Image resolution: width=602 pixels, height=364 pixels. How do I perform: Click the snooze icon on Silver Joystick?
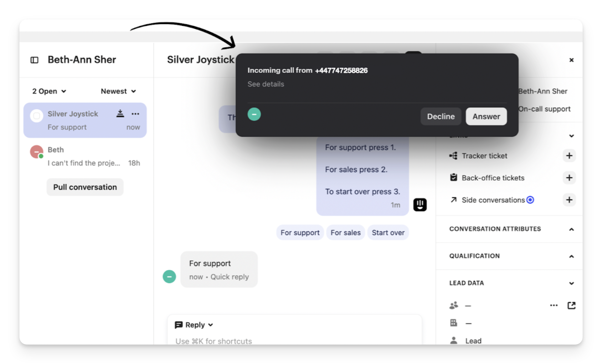coord(120,114)
